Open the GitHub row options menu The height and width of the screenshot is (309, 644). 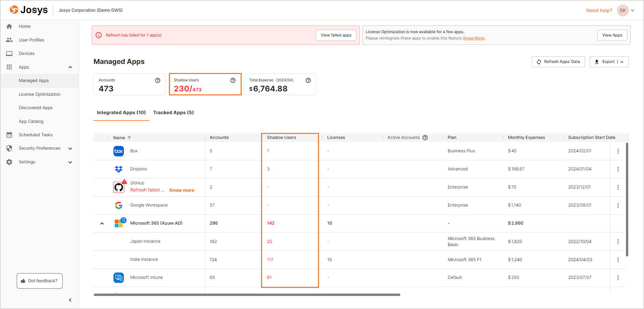(x=618, y=187)
